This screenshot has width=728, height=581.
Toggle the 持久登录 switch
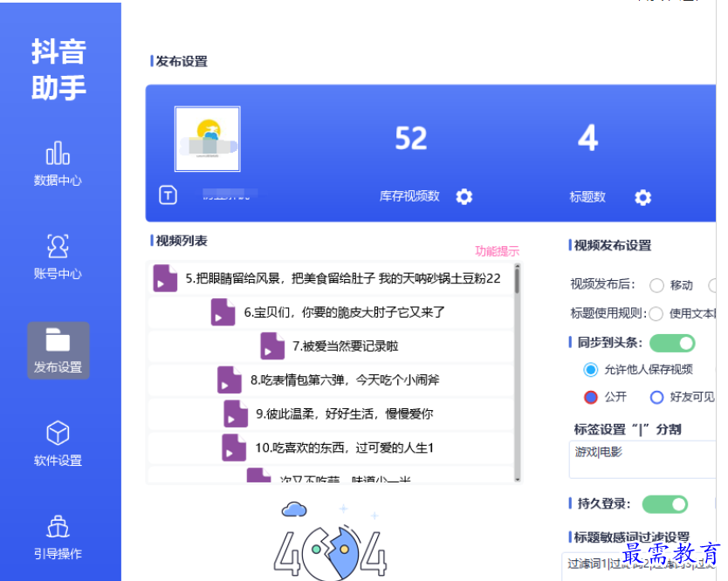665,504
